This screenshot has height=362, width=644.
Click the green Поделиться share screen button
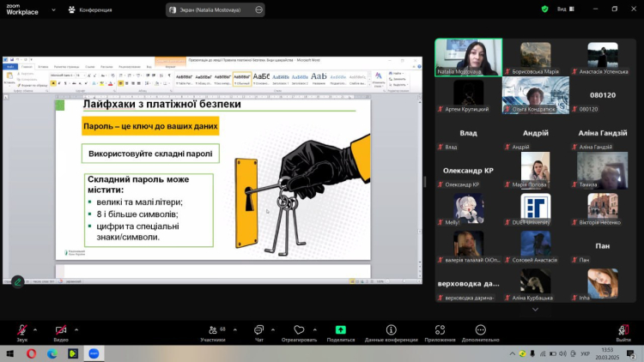(x=340, y=330)
